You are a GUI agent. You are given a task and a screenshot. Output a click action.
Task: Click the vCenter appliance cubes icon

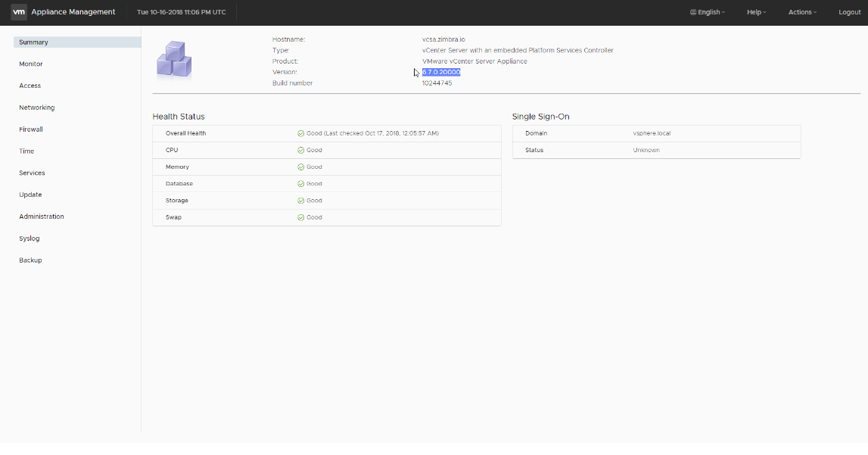174,59
